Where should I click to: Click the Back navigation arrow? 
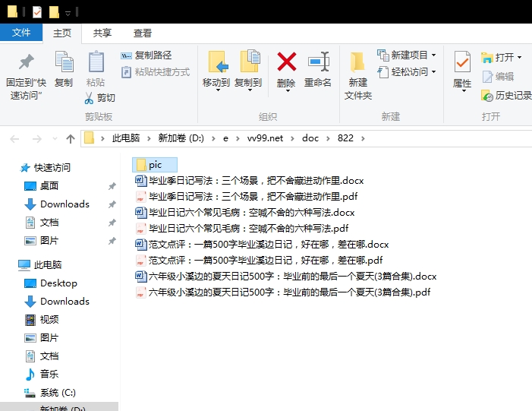click(x=14, y=138)
